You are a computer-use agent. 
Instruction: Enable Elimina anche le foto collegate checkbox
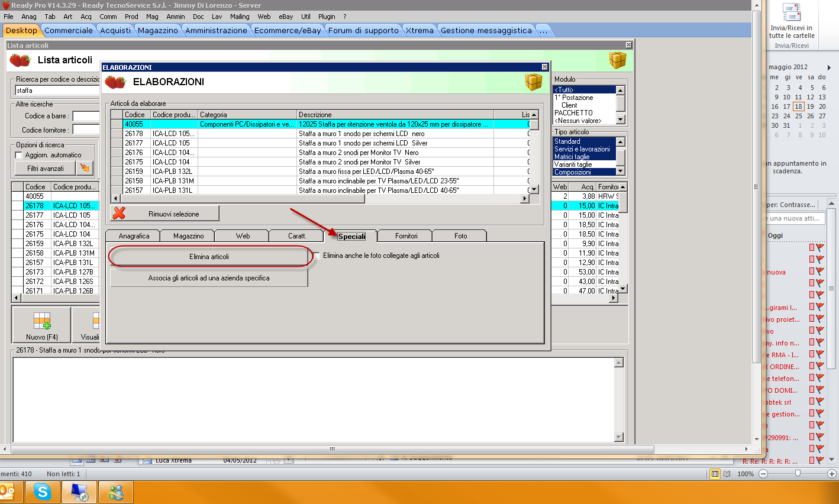click(317, 256)
